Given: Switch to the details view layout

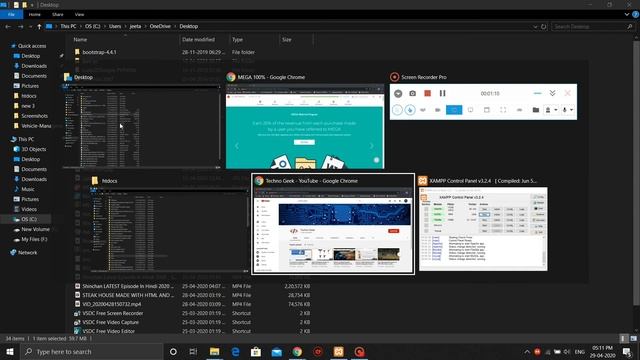Looking at the screenshot, I should point(623,338).
